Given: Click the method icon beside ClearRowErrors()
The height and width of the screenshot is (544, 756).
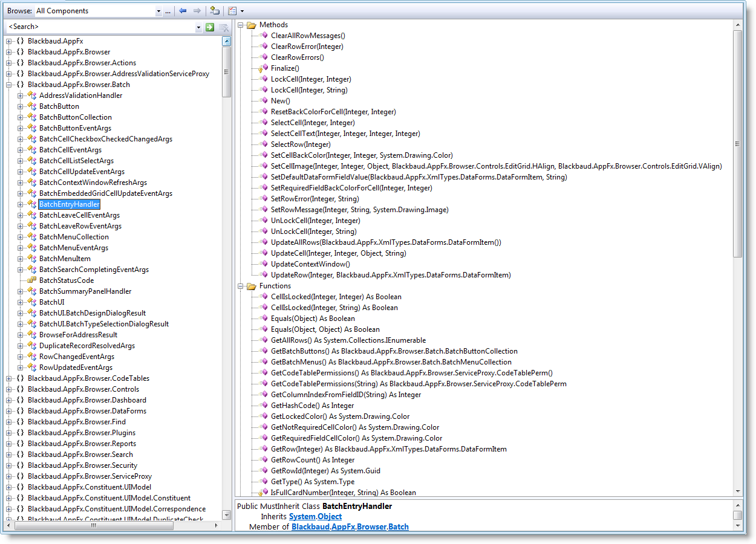Looking at the screenshot, I should tap(264, 57).
